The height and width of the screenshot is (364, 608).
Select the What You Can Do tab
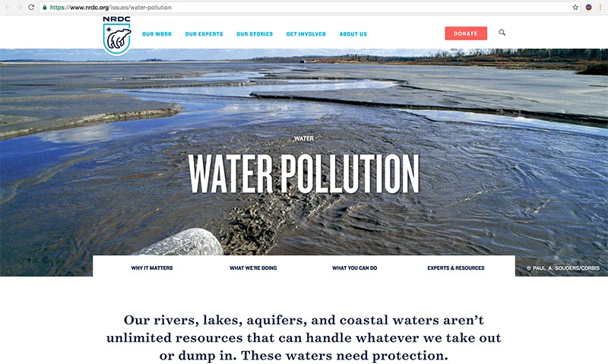tap(354, 267)
